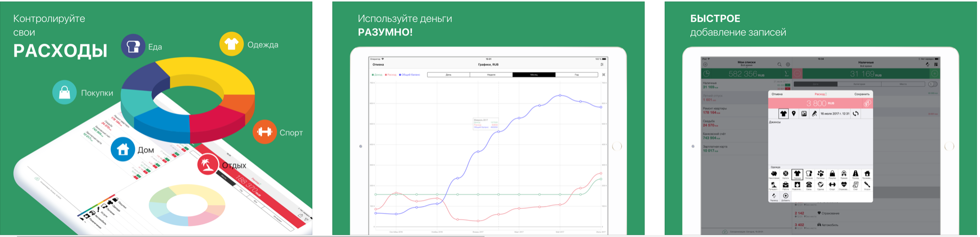Click the currency coins icon beside the amount
This screenshot has height=237, width=980.
[x=867, y=103]
